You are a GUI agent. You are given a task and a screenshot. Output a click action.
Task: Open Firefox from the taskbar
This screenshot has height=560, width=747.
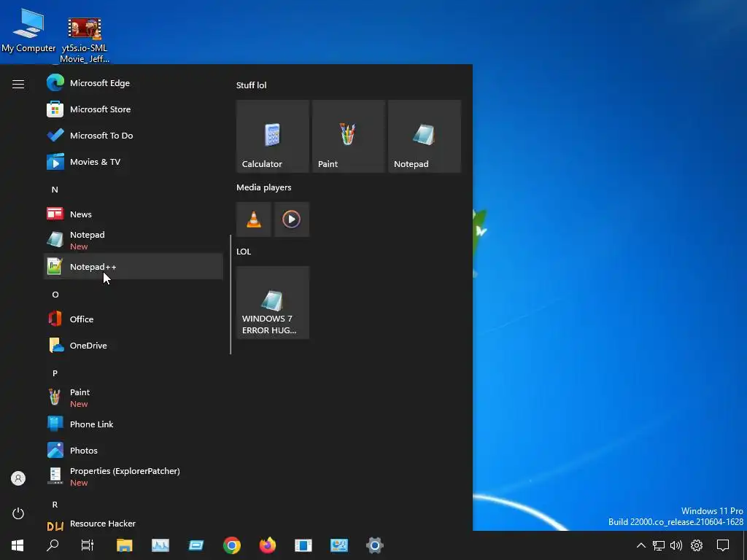pos(267,545)
